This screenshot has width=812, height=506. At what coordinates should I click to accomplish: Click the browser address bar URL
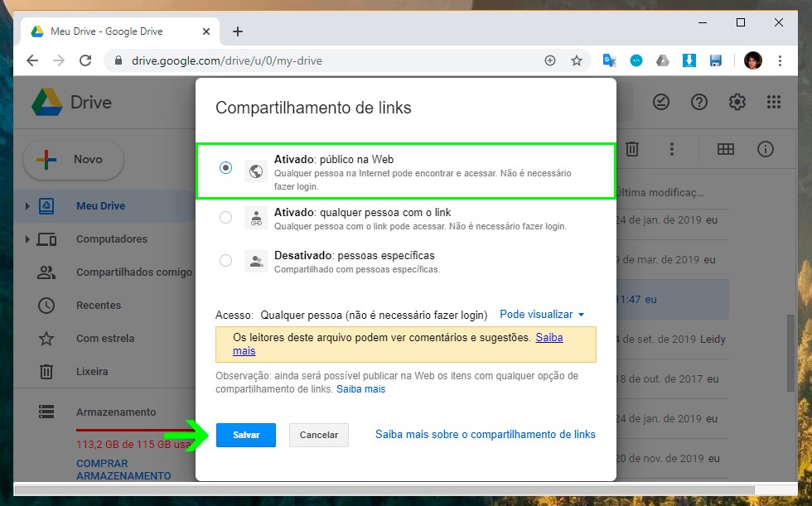(x=226, y=60)
